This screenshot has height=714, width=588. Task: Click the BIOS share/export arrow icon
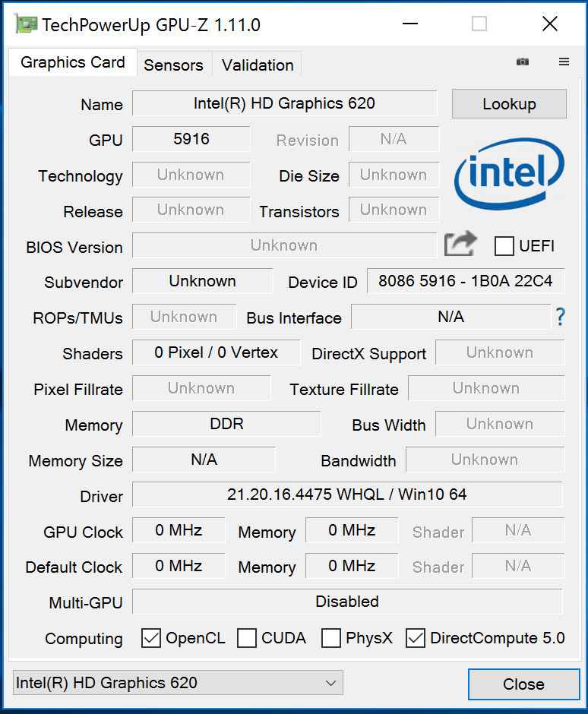click(460, 245)
